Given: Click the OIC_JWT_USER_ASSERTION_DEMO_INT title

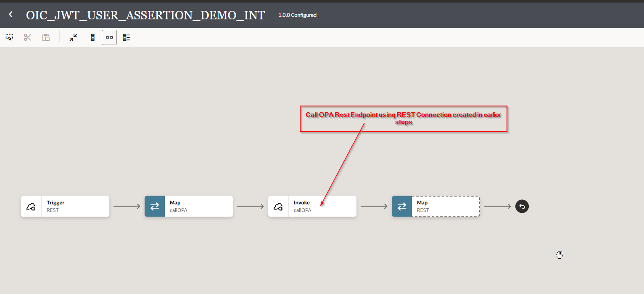Looking at the screenshot, I should pyautogui.click(x=145, y=15).
